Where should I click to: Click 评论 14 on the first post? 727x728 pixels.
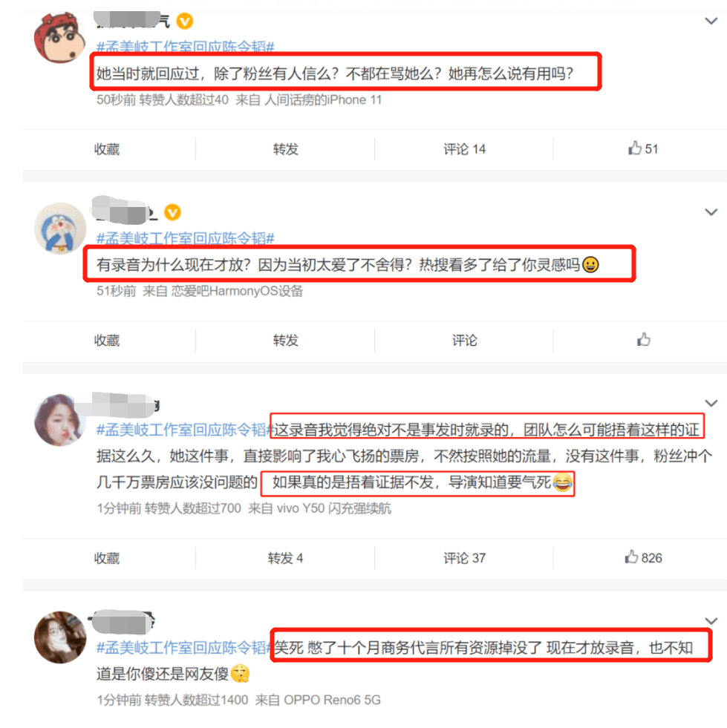pos(464,149)
